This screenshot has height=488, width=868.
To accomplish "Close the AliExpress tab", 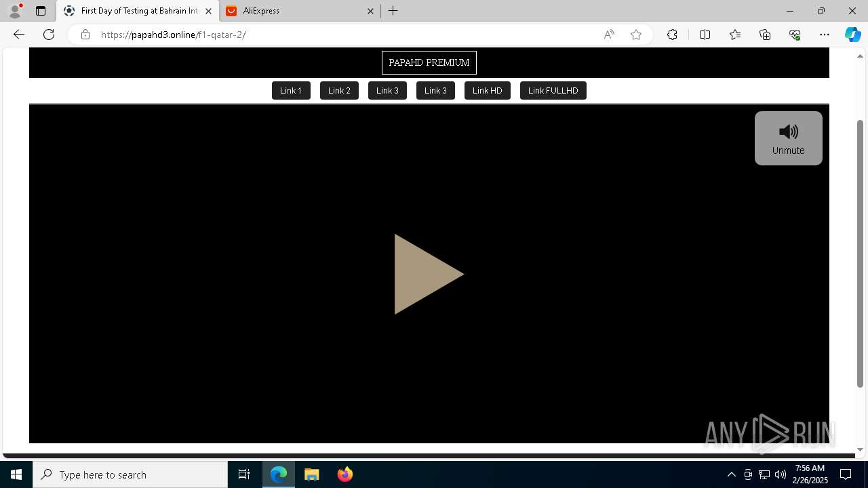I will (370, 11).
